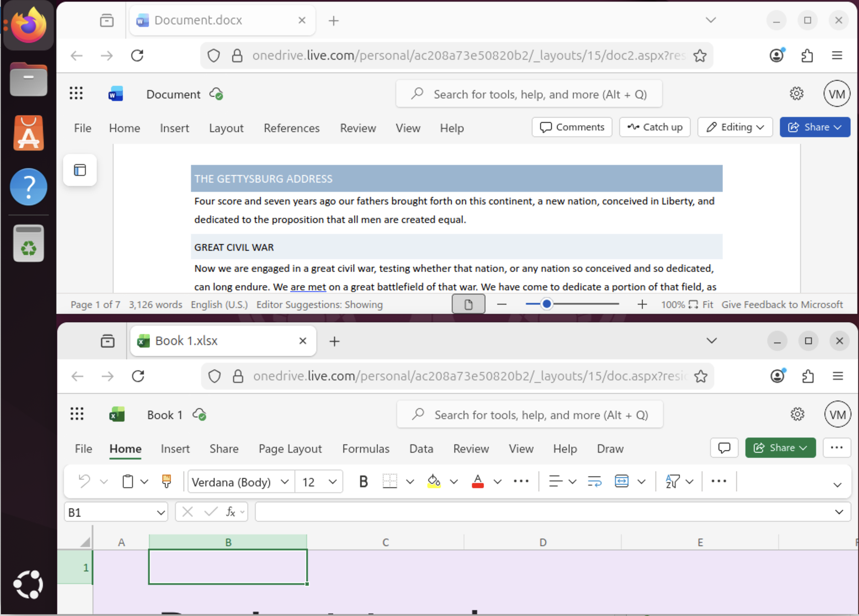Open the Word navigation pane icon
This screenshot has width=859, height=616.
pyautogui.click(x=80, y=170)
